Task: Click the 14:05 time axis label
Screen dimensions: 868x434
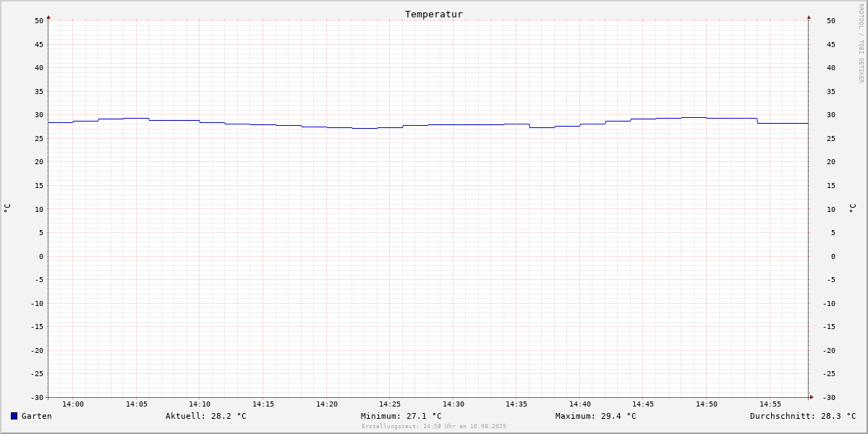Action: coord(137,404)
